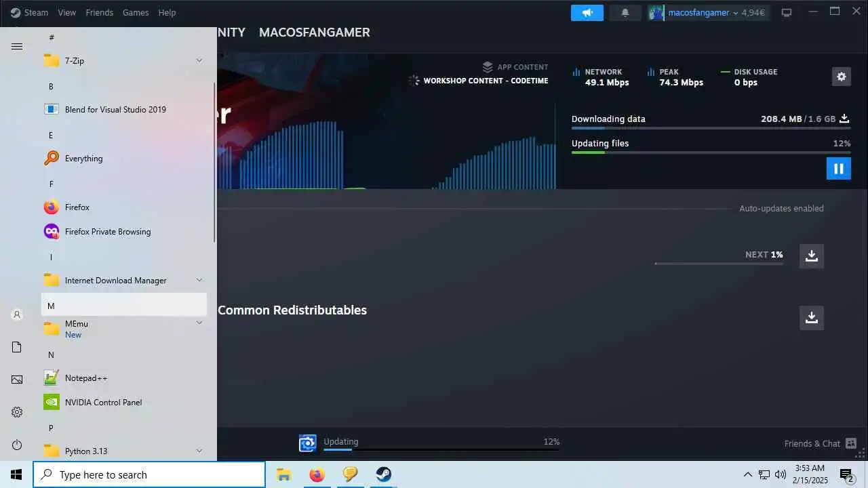This screenshot has width=868, height=488.
Task: Switch to MACOSFANGAMER tab
Action: click(315, 33)
